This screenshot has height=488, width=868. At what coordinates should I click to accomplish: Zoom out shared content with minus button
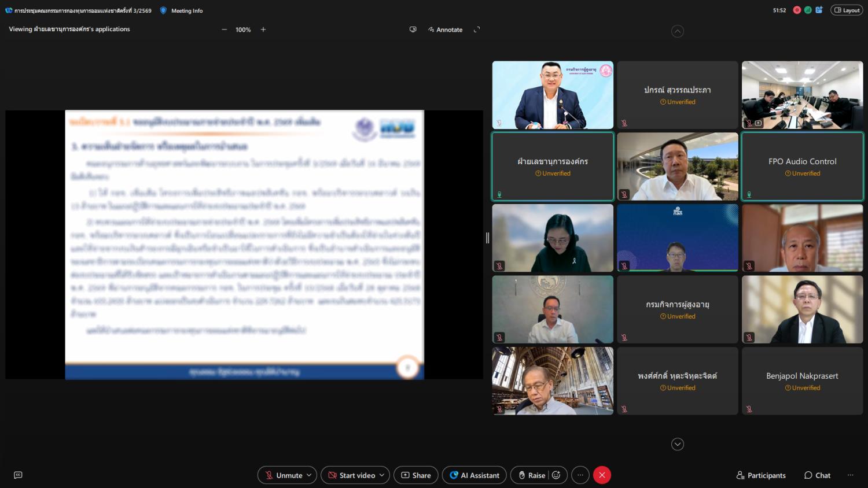point(225,29)
